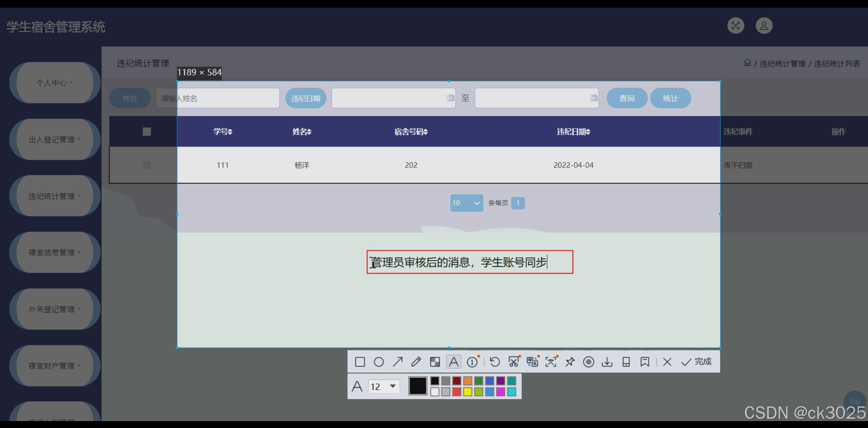Choose the arrow annotation tool

point(397,362)
